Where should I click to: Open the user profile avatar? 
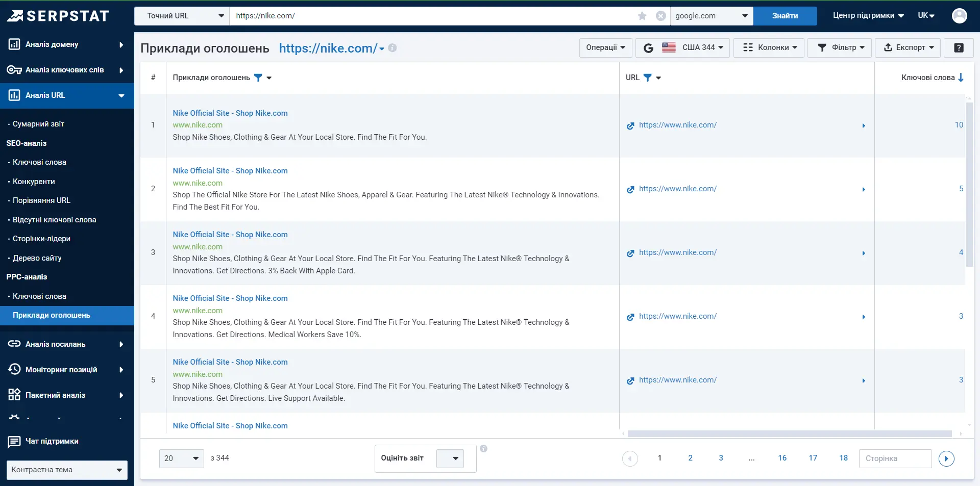point(959,16)
